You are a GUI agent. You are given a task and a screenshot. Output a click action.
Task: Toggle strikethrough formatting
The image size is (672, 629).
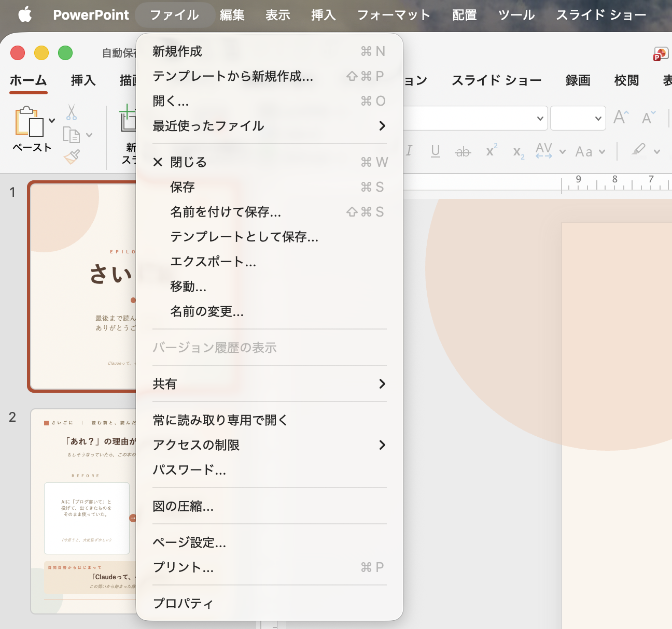(x=463, y=151)
